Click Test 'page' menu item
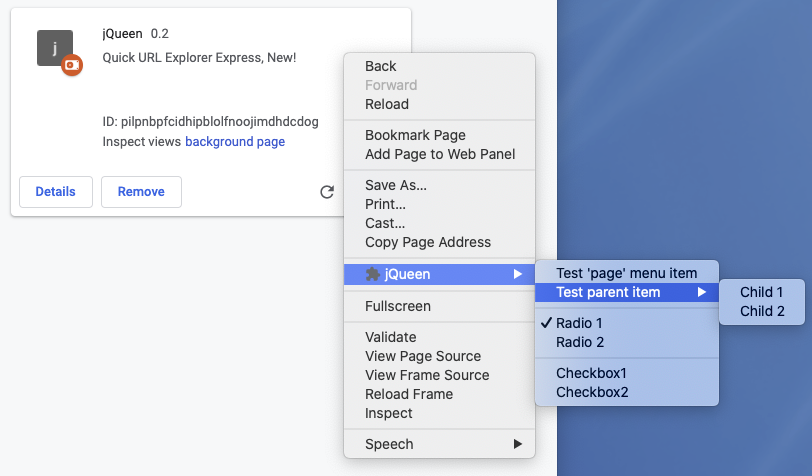812x476 pixels. pyautogui.click(x=626, y=273)
